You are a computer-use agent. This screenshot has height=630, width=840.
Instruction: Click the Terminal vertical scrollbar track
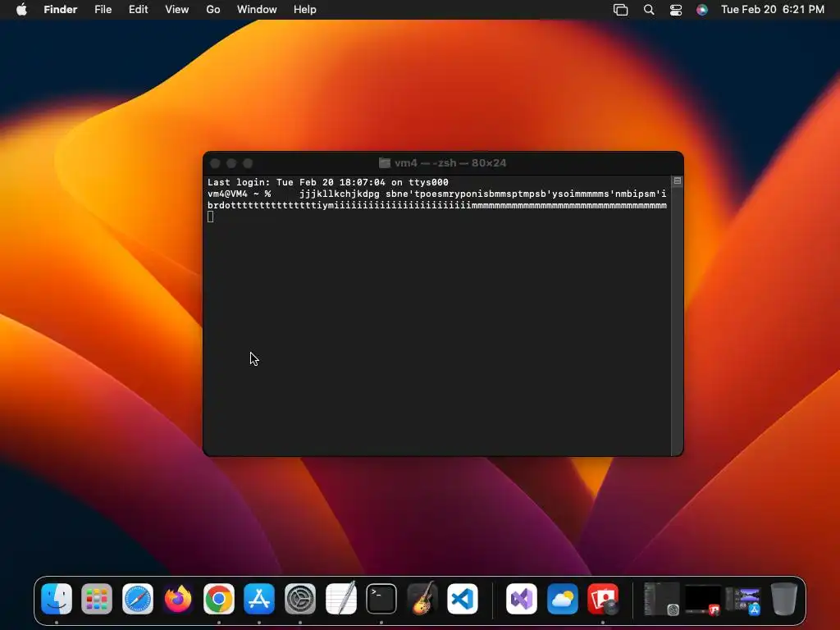coord(677,322)
